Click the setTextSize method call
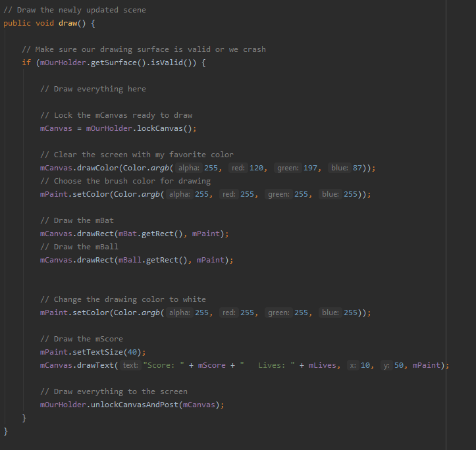The image size is (476, 450). tap(97, 352)
